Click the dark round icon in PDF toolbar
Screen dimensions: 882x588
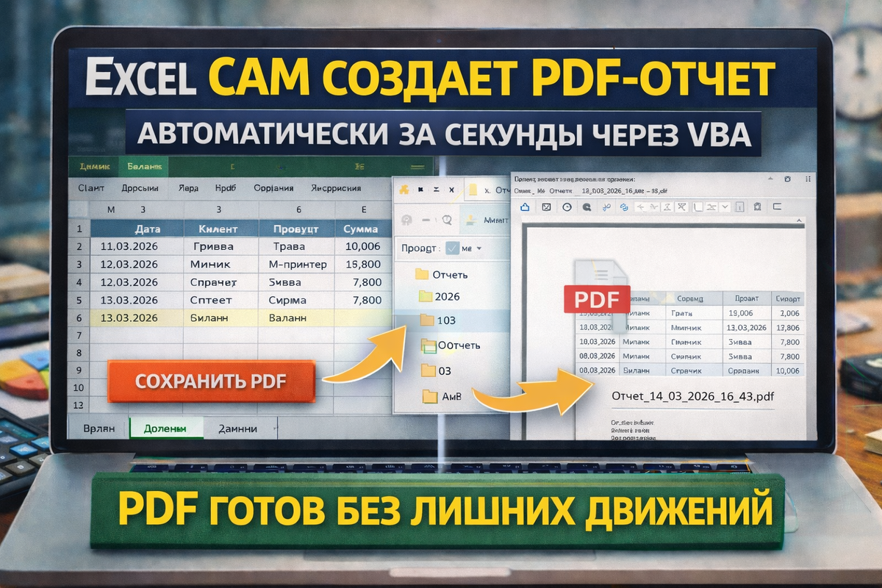point(587,207)
